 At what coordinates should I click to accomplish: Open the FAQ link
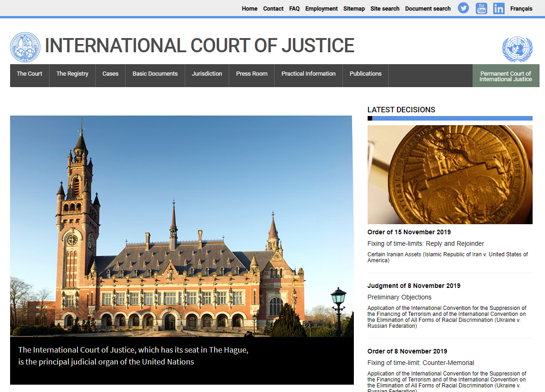tap(294, 9)
